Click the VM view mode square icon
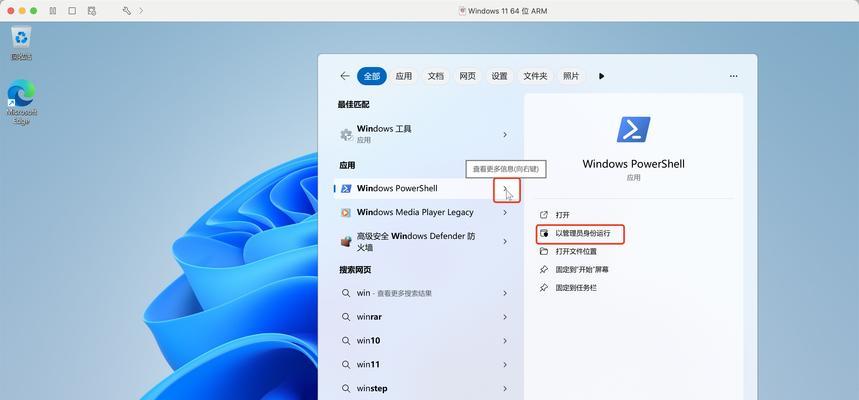 72,10
